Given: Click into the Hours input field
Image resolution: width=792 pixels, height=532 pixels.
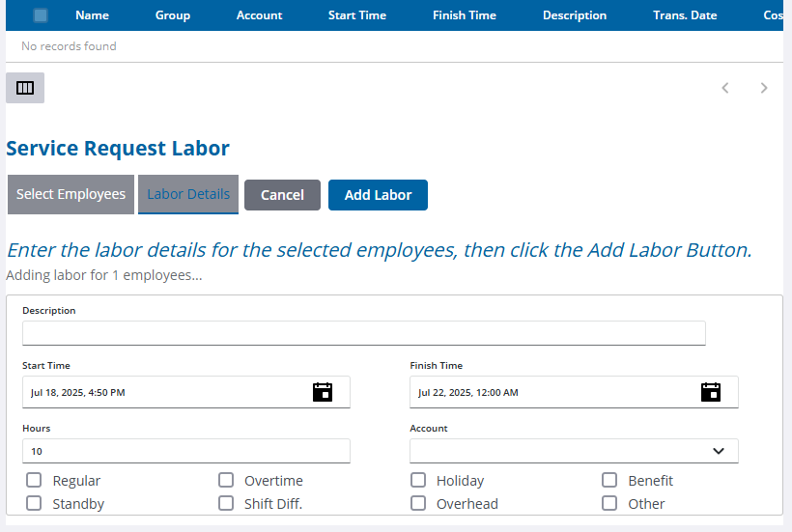Looking at the screenshot, I should (x=186, y=451).
